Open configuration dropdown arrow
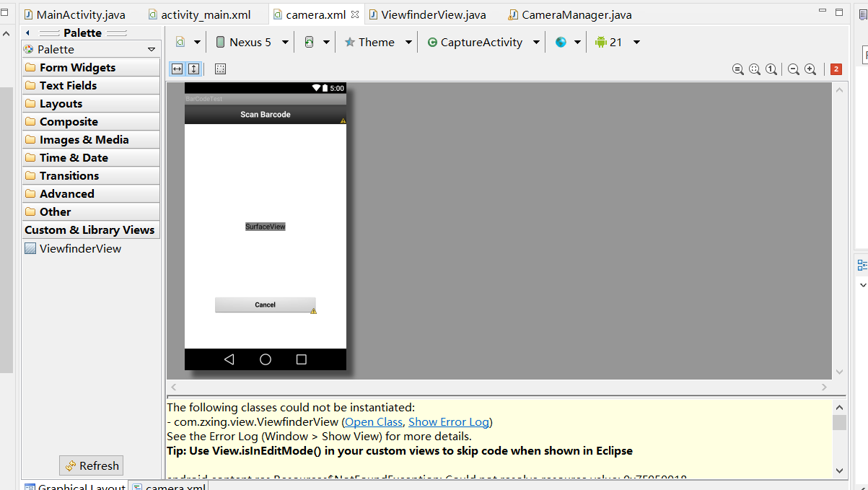The image size is (868, 490). [x=197, y=43]
